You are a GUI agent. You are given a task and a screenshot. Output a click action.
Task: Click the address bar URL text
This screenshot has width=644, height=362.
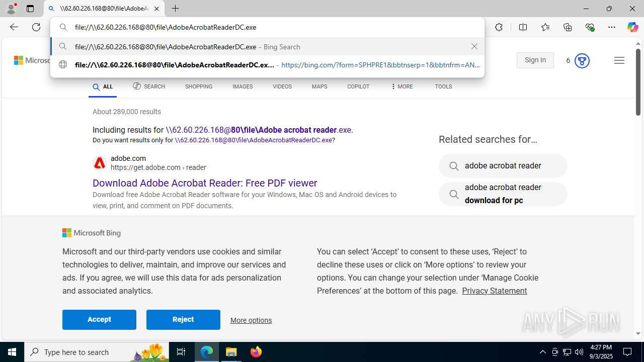(x=166, y=27)
